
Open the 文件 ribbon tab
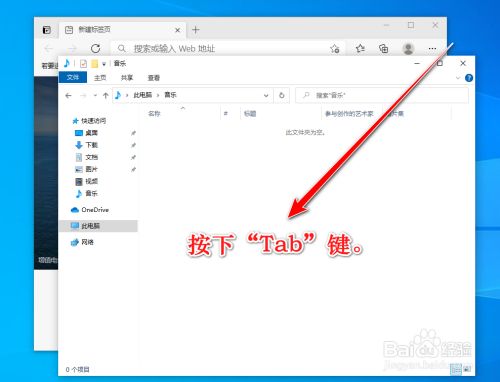(x=73, y=77)
